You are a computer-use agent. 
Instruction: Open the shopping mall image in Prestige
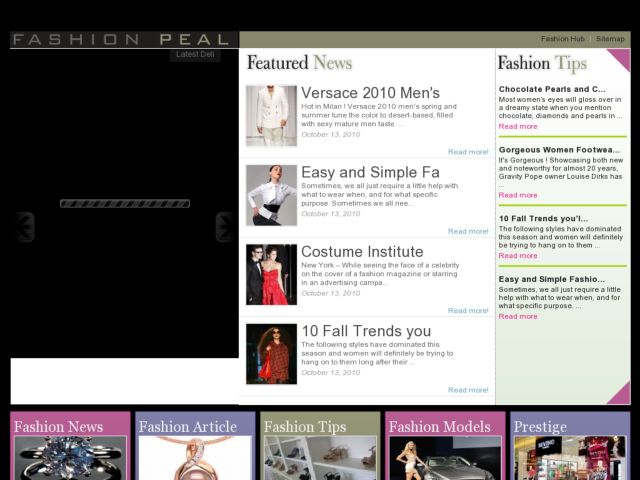(x=570, y=458)
